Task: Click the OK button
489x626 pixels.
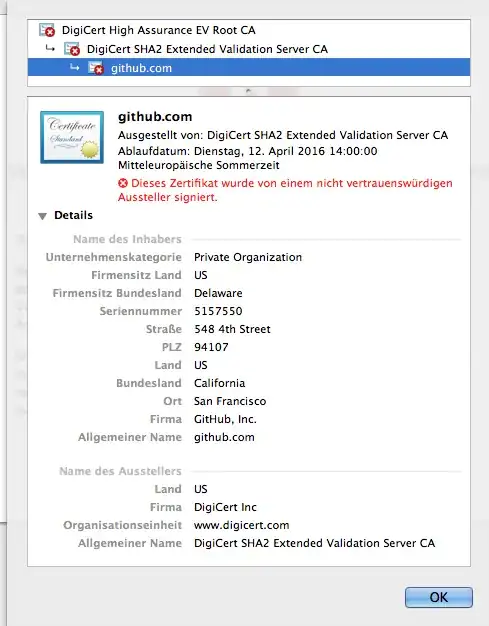Action: 439,597
